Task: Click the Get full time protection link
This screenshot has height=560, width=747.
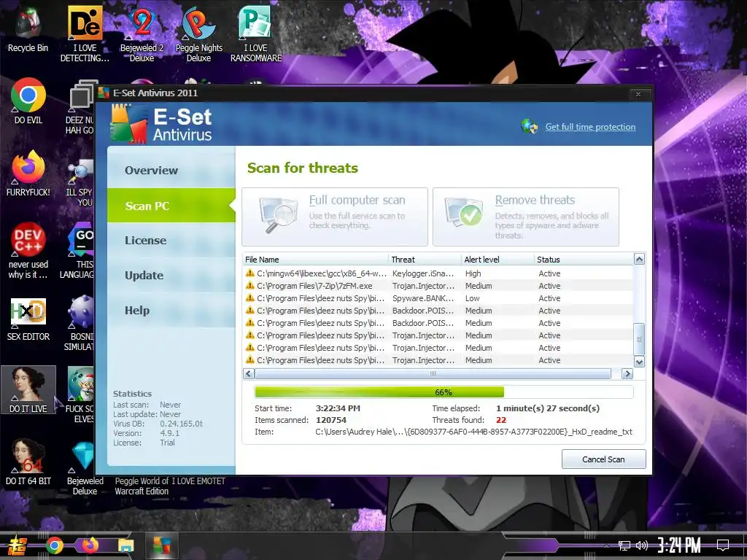Action: tap(590, 127)
